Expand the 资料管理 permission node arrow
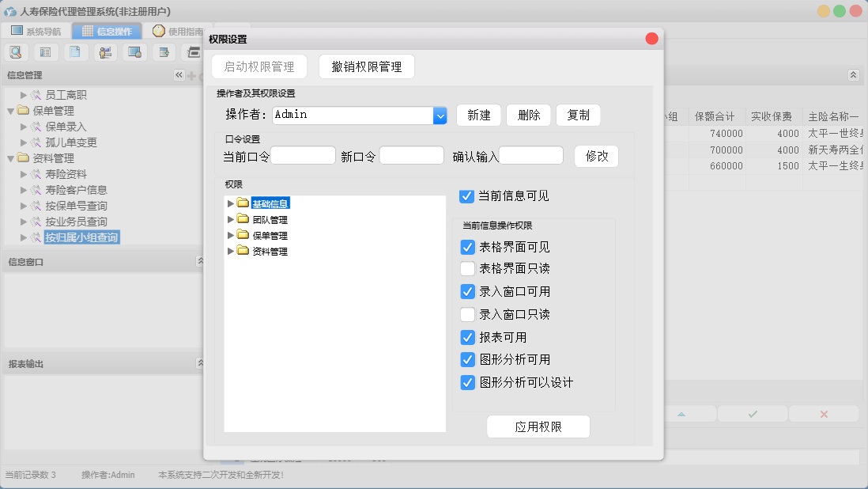Viewport: 868px width, 489px height. [x=231, y=252]
